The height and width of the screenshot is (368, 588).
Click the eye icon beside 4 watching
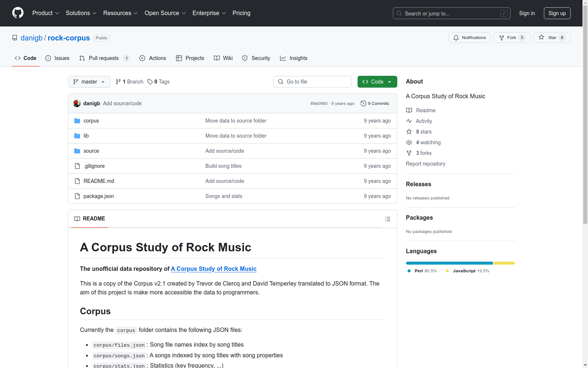(409, 142)
